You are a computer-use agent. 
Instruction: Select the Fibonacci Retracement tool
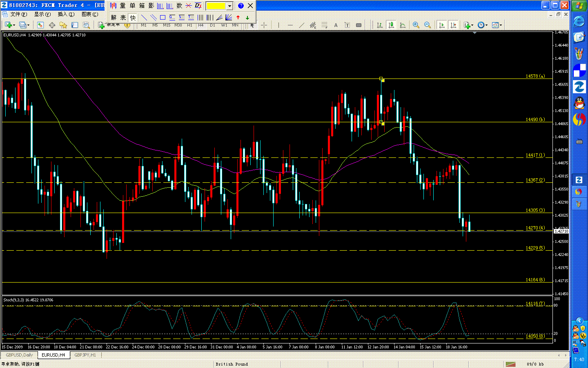pyautogui.click(x=324, y=25)
